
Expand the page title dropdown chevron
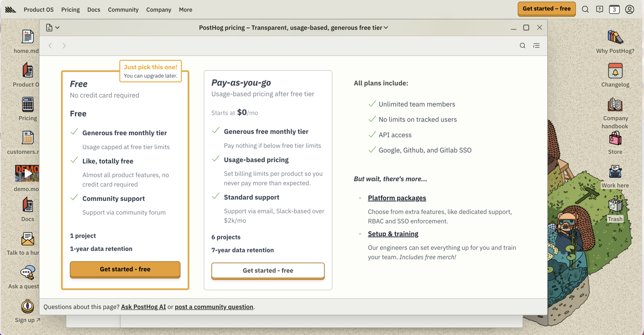(386, 28)
